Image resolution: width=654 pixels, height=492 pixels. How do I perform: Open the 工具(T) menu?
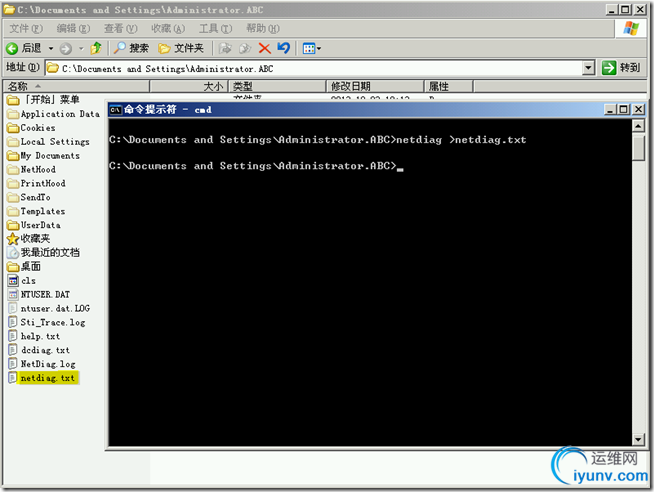click(215, 28)
